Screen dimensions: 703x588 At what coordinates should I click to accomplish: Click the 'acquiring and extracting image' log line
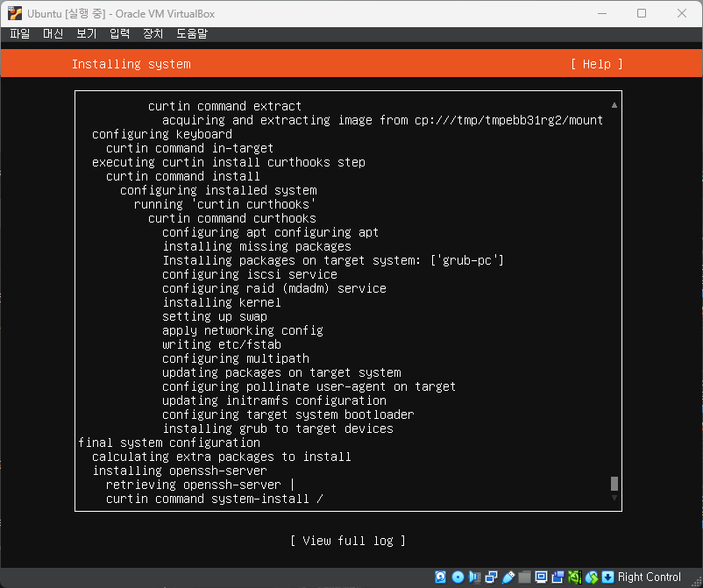click(382, 120)
